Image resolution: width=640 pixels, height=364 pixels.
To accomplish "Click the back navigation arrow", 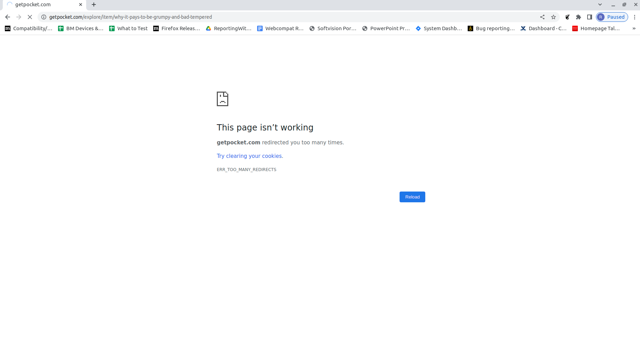I will click(x=7, y=17).
